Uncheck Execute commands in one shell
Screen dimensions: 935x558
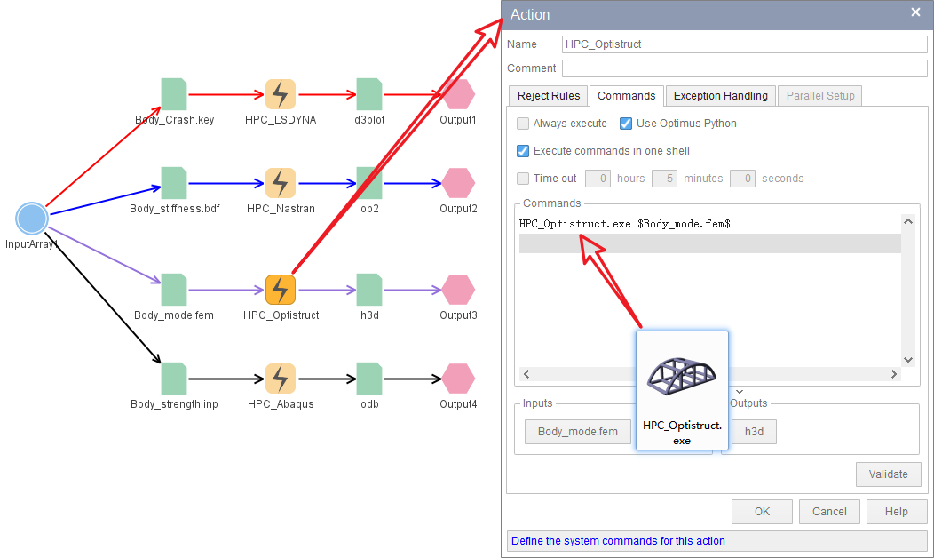coord(523,151)
